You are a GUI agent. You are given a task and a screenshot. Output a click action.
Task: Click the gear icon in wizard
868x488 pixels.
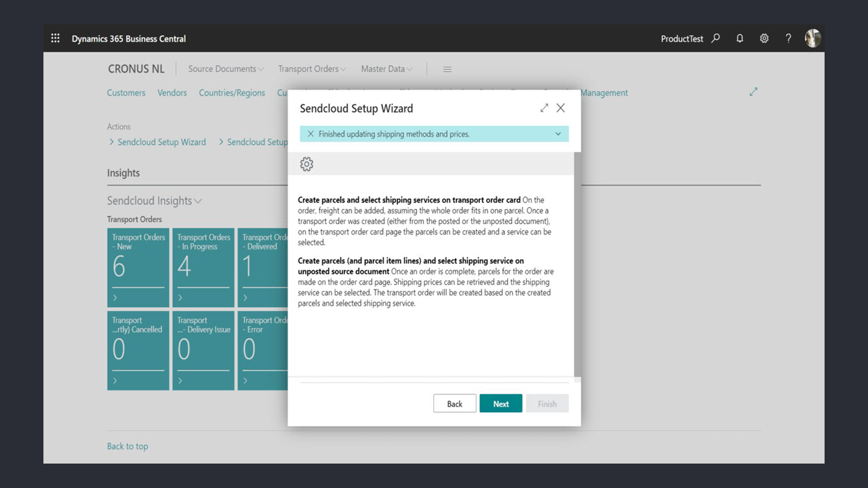pos(307,164)
